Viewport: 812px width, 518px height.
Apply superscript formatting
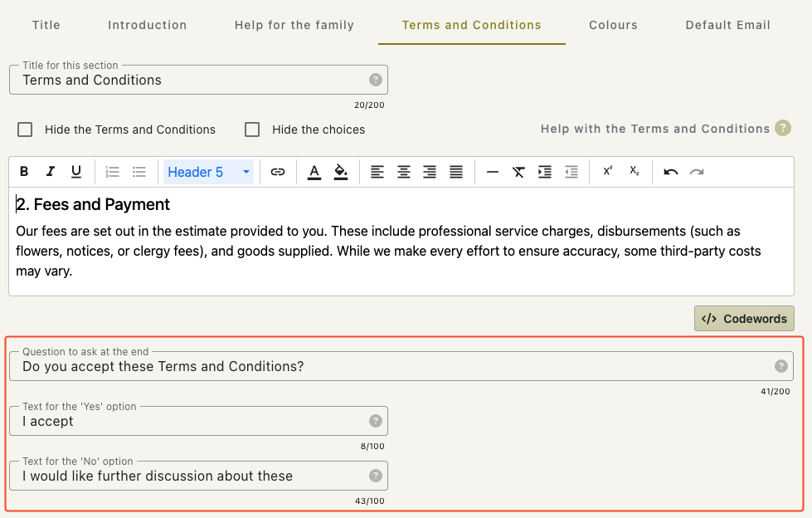[x=608, y=171]
